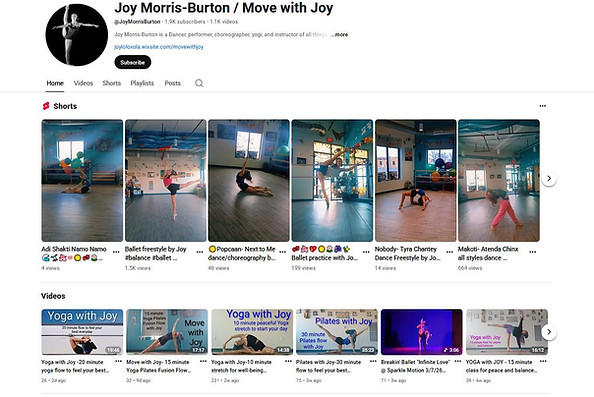Expand channel description with ...more
Viewport: 594px width, 397px height.
pyautogui.click(x=340, y=34)
